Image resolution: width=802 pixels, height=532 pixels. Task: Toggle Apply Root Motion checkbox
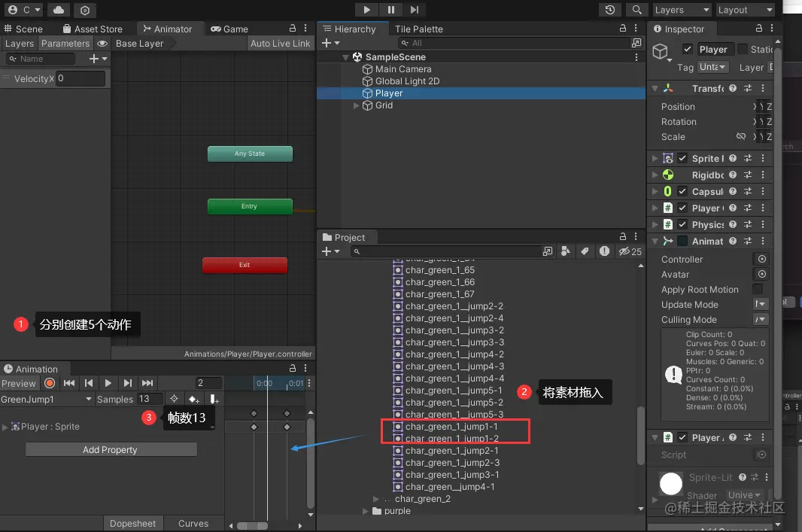pyautogui.click(x=758, y=289)
